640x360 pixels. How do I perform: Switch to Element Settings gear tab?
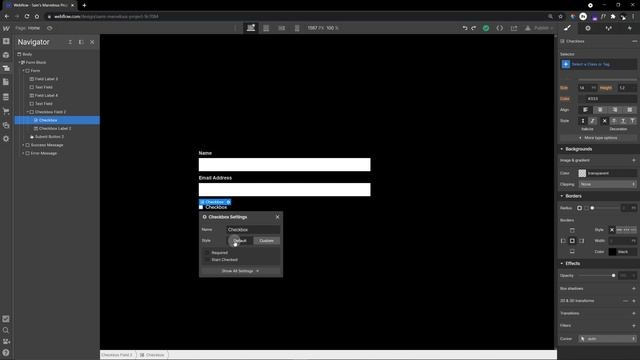[x=588, y=28]
